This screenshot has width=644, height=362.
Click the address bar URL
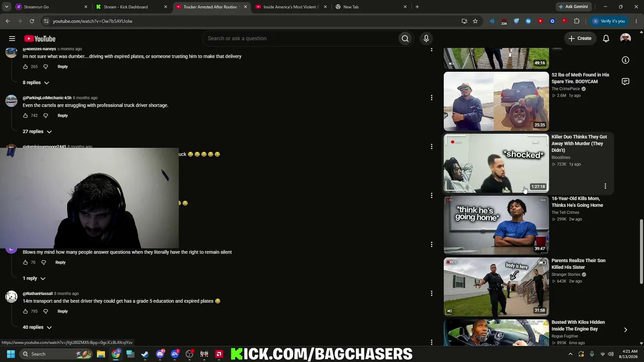point(93,21)
